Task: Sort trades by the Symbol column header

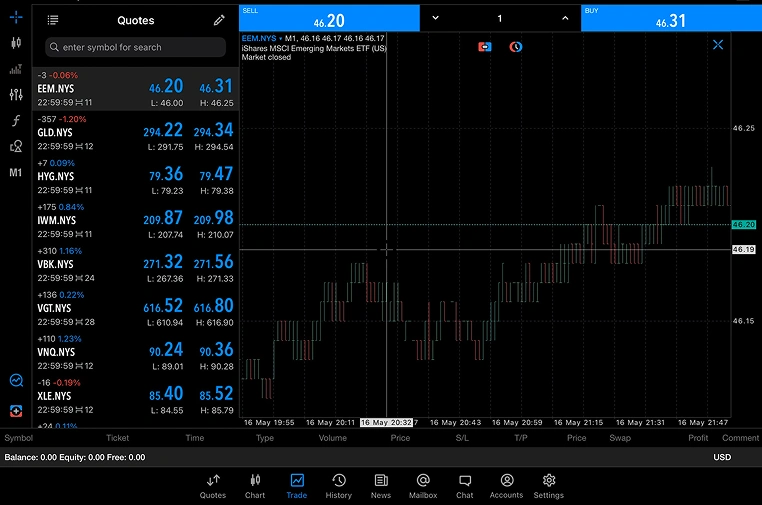Action: pos(18,438)
